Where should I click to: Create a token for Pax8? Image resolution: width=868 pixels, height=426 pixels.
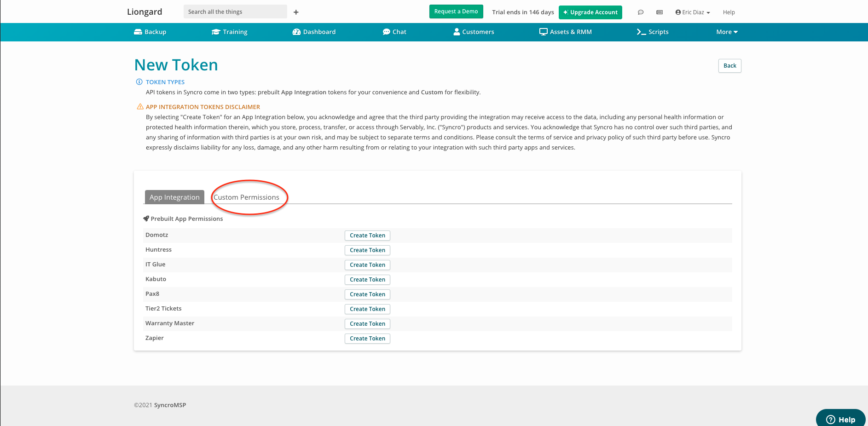[367, 294]
